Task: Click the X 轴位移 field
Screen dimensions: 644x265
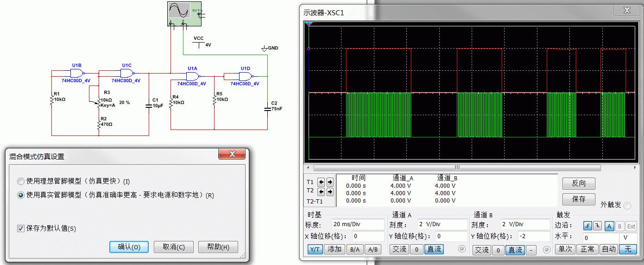Action: click(368, 236)
